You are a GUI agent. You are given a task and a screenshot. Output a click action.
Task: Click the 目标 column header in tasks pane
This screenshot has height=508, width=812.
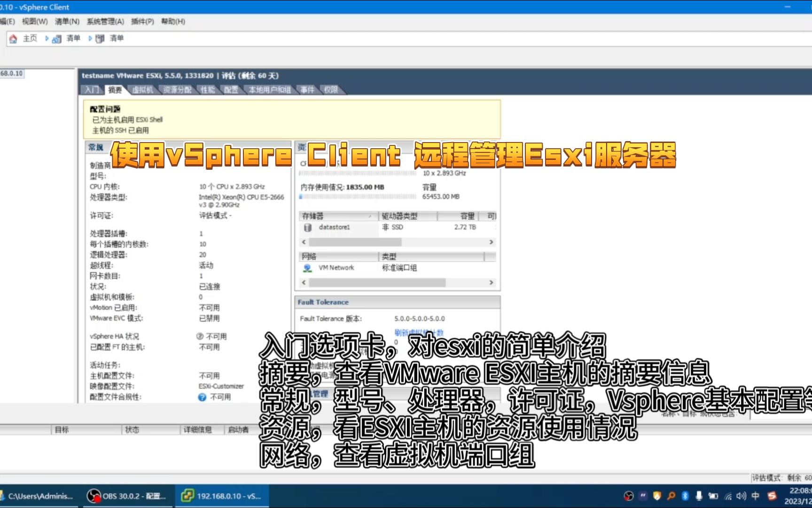click(x=86, y=430)
